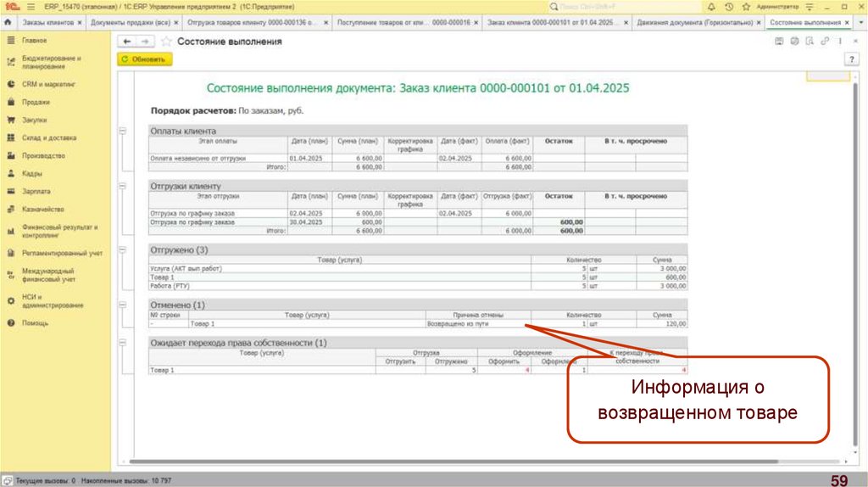Click the horizontal scrollbar of the report
Image resolution: width=868 pixels, height=487 pixels.
[x=453, y=462]
